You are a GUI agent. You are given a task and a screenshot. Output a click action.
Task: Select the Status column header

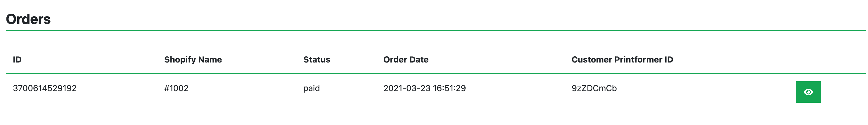click(x=317, y=60)
